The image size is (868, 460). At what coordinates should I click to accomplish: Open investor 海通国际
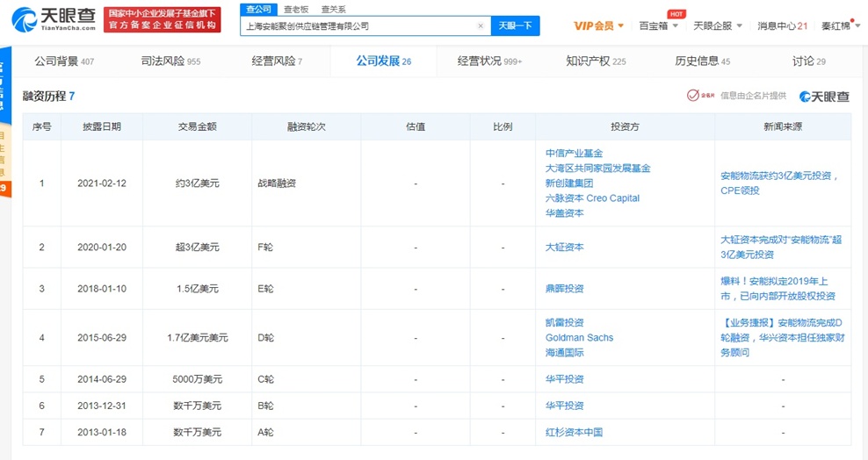pos(565,352)
